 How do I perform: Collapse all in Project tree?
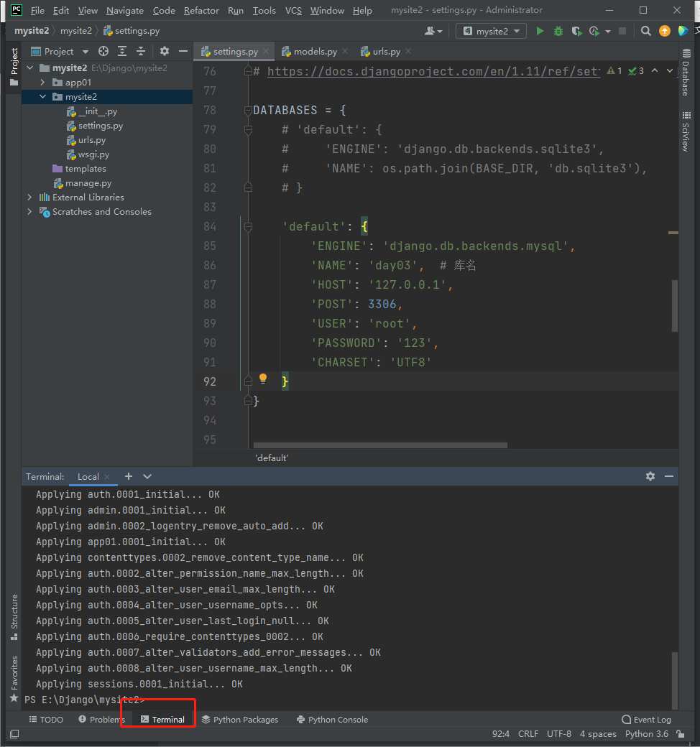[141, 51]
